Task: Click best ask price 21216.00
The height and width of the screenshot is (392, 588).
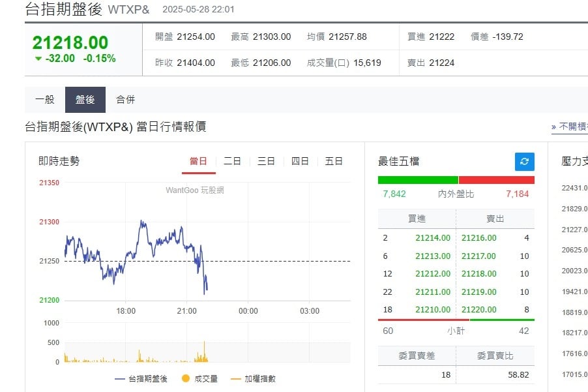Action: pos(477,239)
